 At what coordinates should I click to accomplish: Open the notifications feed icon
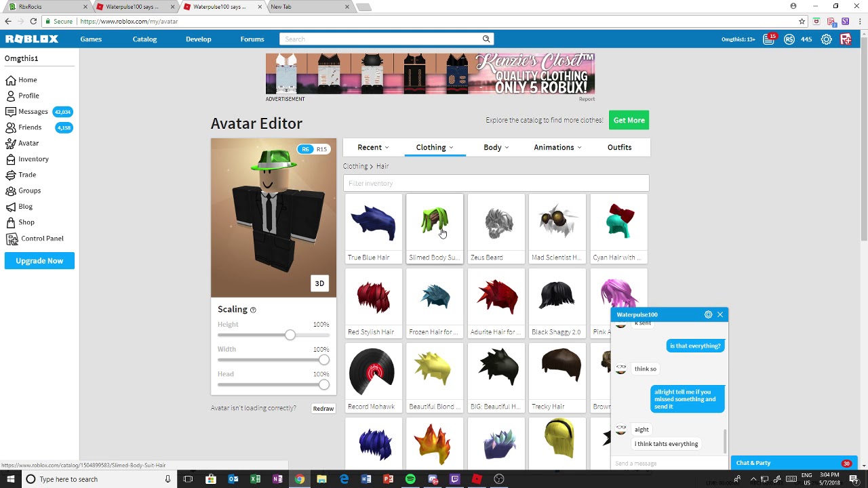[x=769, y=39]
